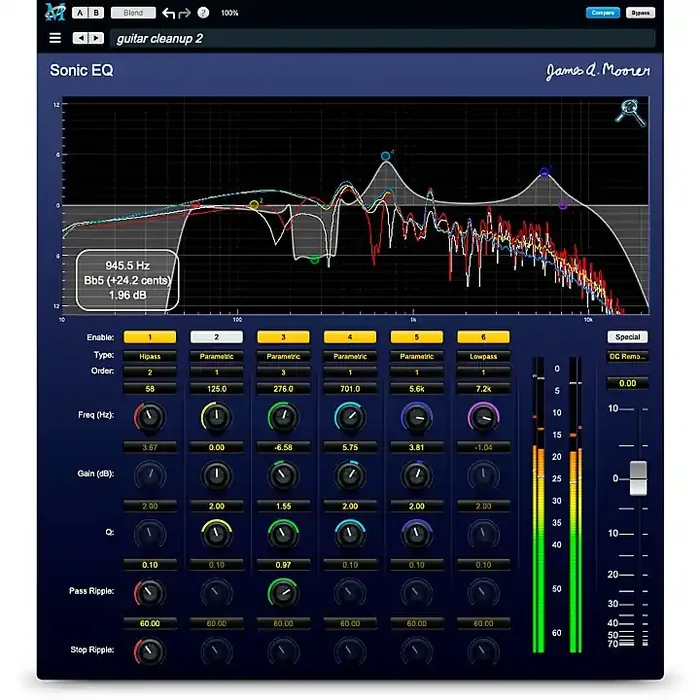Toggle band 1 enable button
The image size is (700, 700).
click(150, 337)
